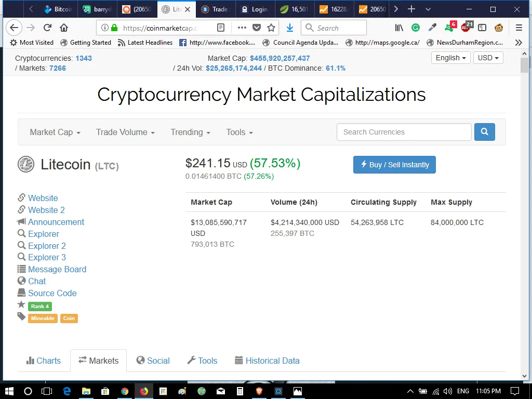Open the Explorer 3 link
The image size is (532, 399).
pyautogui.click(x=47, y=258)
